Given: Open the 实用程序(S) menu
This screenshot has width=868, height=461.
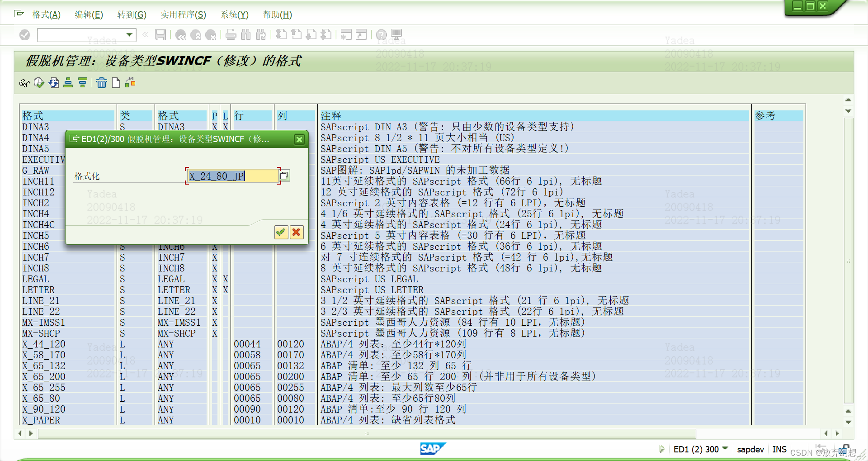Looking at the screenshot, I should coord(184,14).
